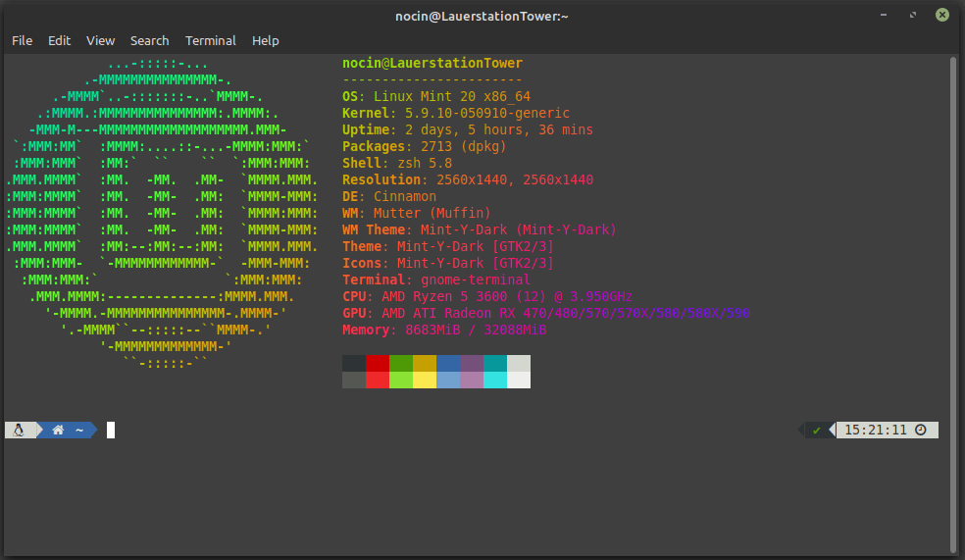Click the DE value 'Cinnamon'
Viewport: 965px width, 560px height.
(x=405, y=196)
